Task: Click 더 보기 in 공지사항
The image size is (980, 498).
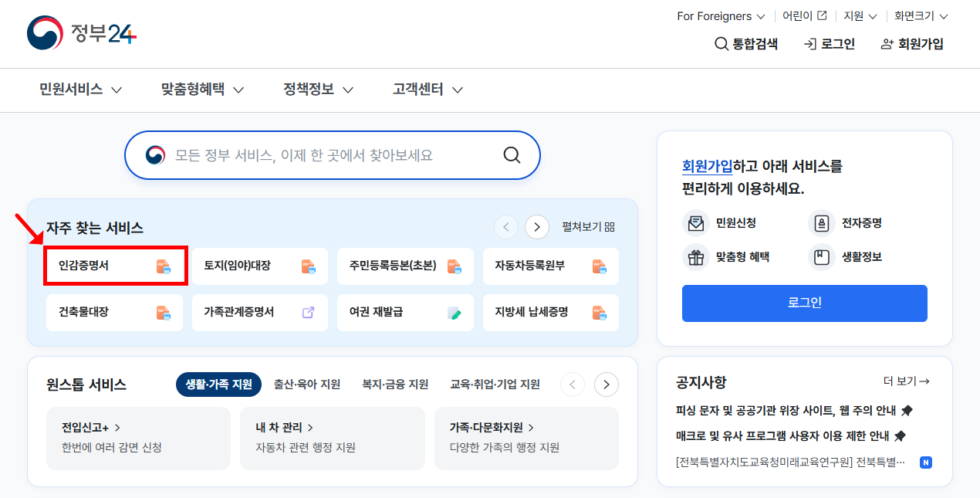Action: pyautogui.click(x=906, y=381)
